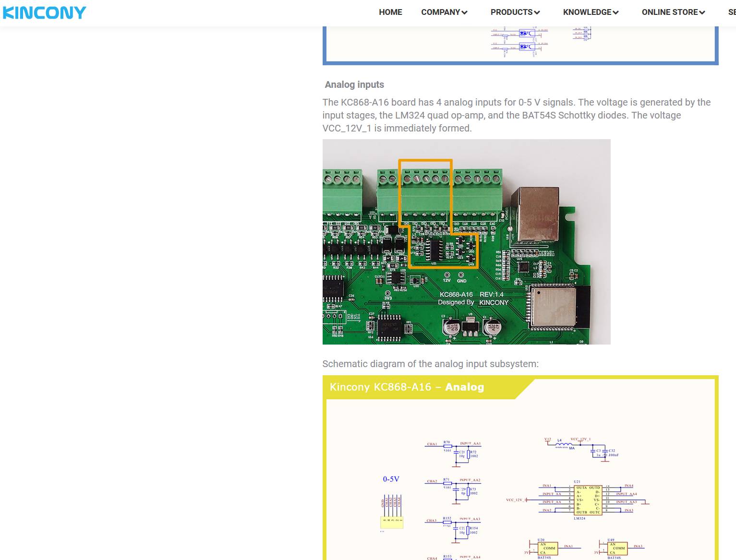Click the 3V3 test point on board photo

click(387, 293)
